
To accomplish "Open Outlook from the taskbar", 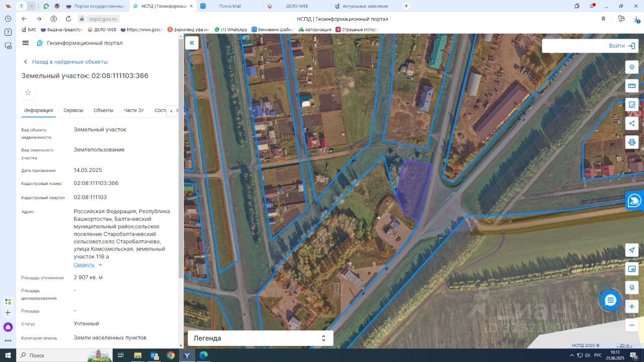I will click(154, 355).
